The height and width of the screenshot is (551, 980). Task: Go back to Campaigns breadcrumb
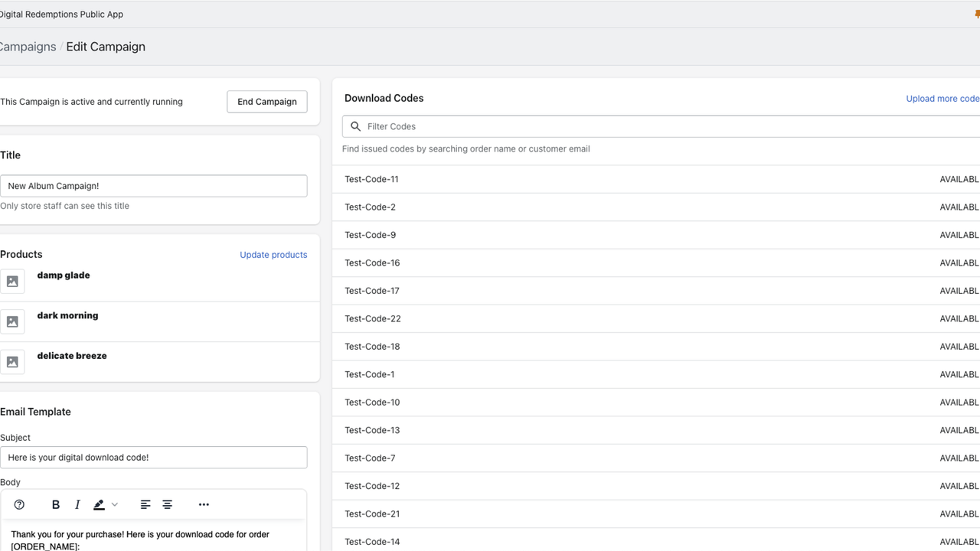pos(28,47)
